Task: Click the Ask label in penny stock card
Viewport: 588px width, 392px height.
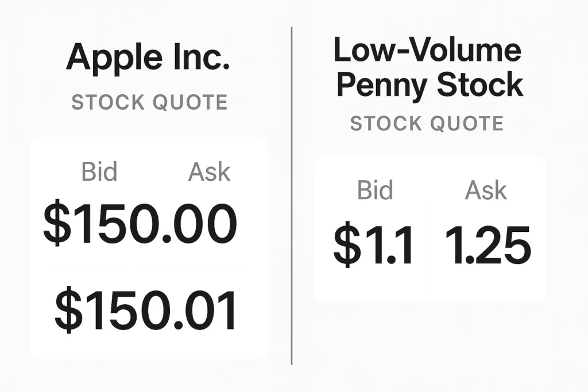Action: (486, 190)
